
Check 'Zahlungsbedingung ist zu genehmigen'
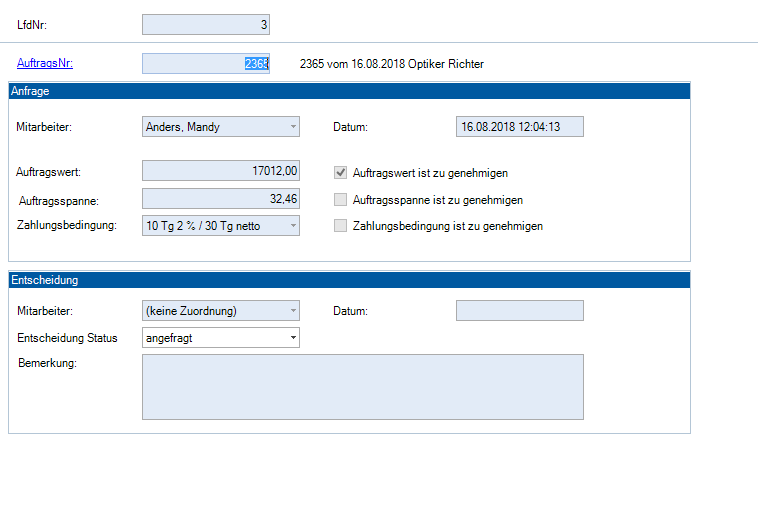[342, 226]
